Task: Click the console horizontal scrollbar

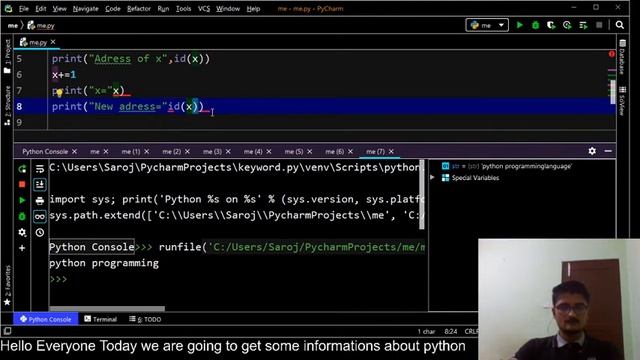Action: (107, 309)
